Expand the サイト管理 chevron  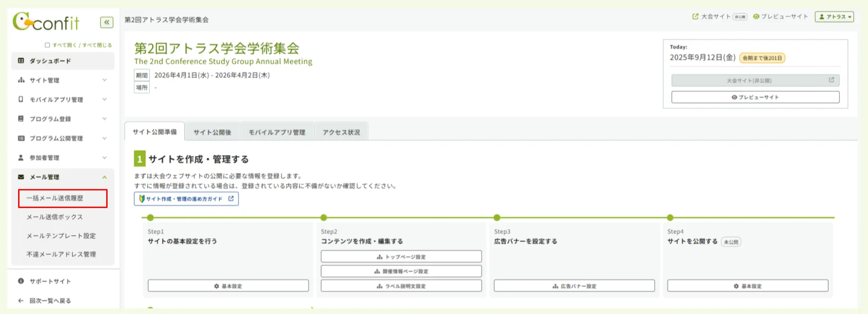click(104, 80)
